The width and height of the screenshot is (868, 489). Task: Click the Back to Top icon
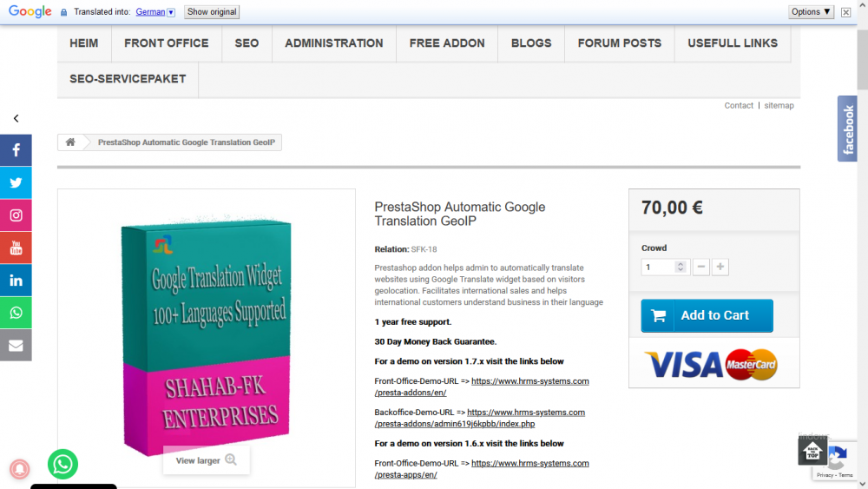[812, 451]
